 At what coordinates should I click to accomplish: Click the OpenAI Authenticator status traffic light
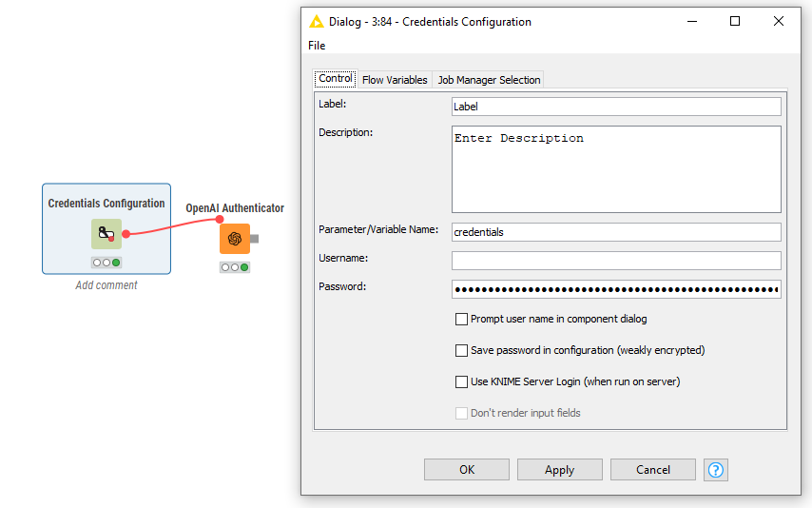234,267
